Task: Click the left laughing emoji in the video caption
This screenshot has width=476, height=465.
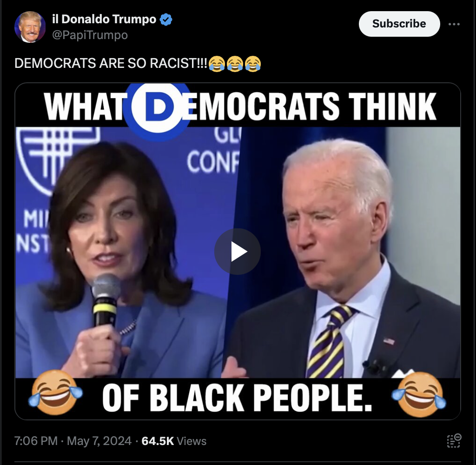Action: (x=55, y=392)
